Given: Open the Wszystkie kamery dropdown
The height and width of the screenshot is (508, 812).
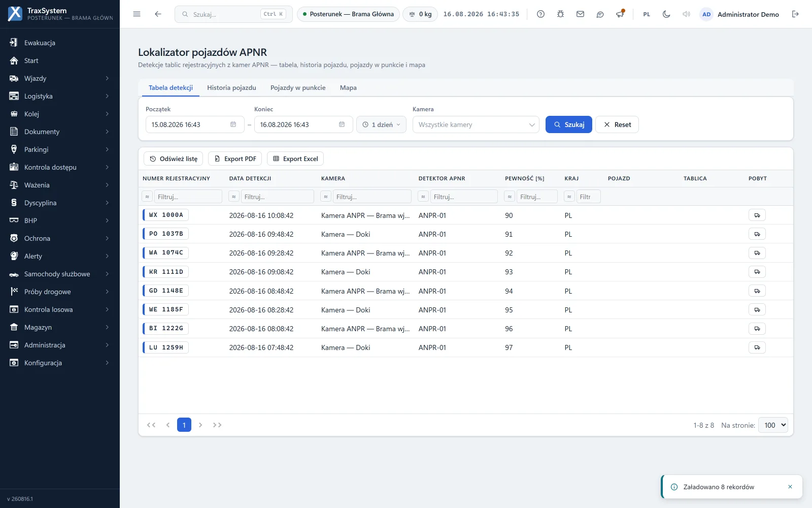Looking at the screenshot, I should pyautogui.click(x=476, y=124).
